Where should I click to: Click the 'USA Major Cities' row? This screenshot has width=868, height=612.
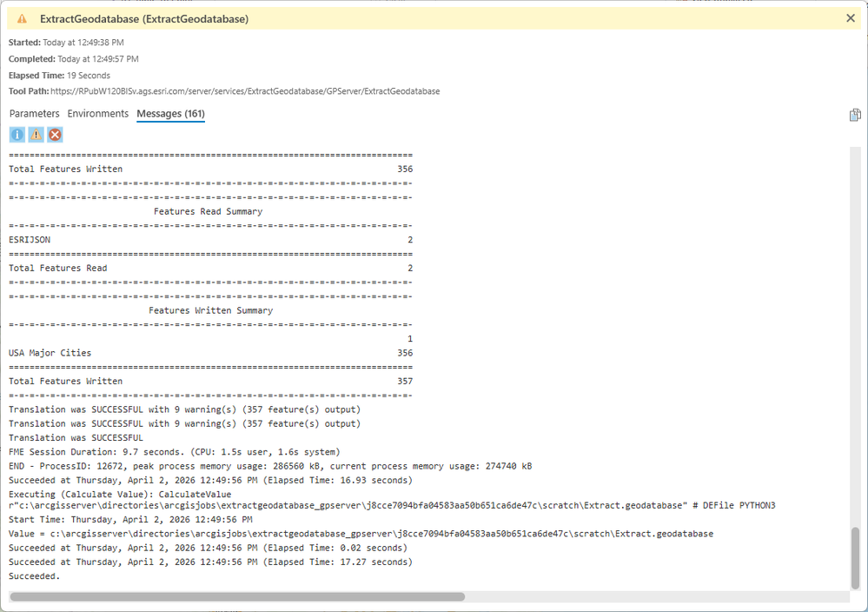[210, 353]
